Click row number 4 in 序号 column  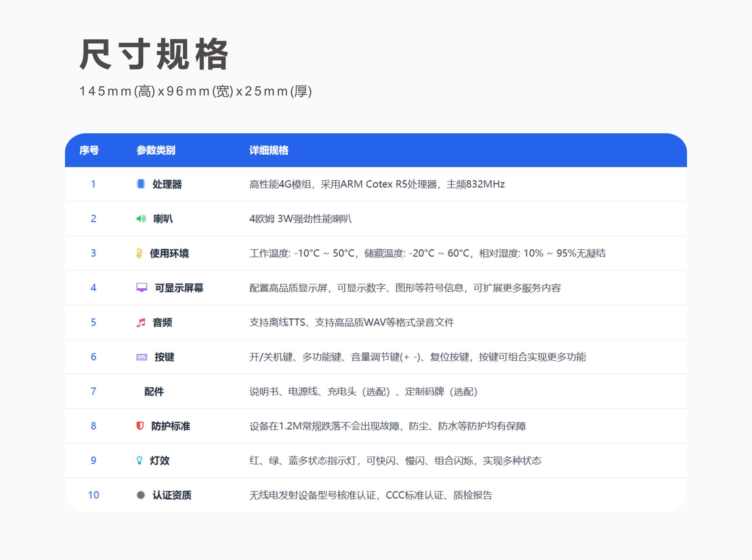93,288
